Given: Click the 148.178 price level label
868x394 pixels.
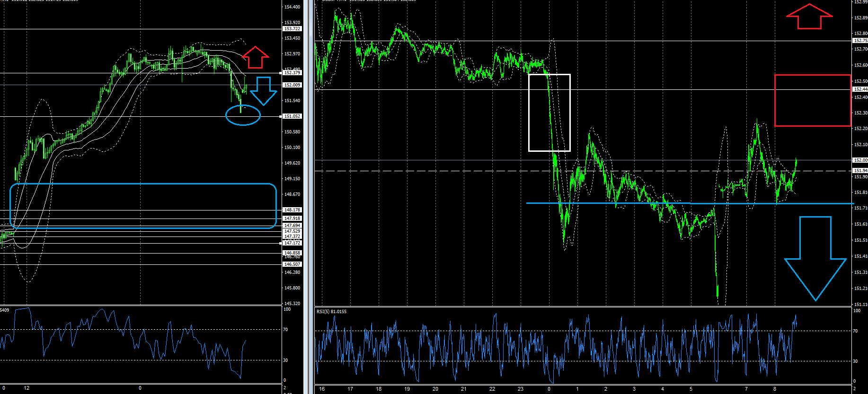Looking at the screenshot, I should pyautogui.click(x=292, y=210).
